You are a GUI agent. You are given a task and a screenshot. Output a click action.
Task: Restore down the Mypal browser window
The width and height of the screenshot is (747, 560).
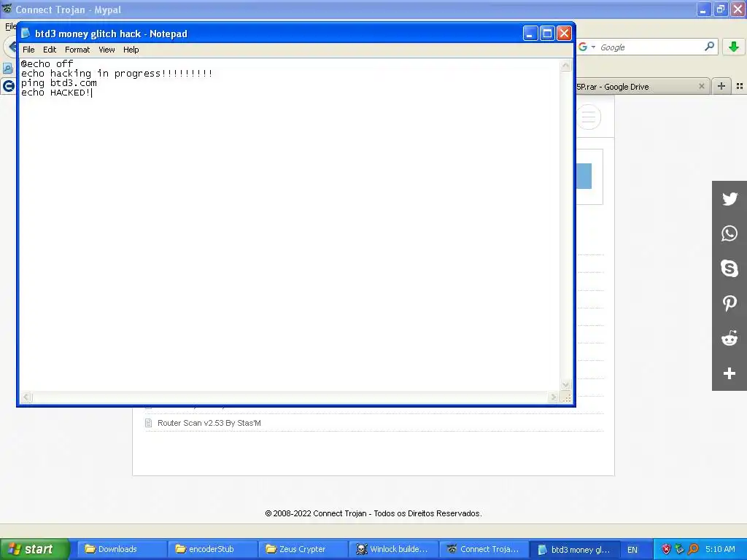[x=720, y=9]
